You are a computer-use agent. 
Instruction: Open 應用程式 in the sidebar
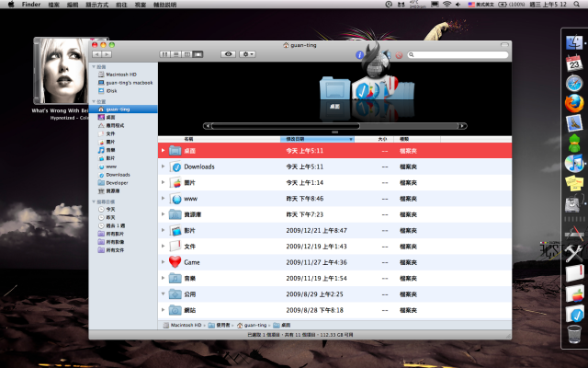(x=111, y=125)
